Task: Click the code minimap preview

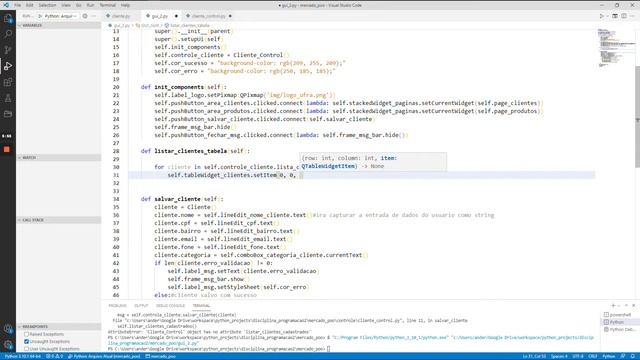Action: coord(616,48)
